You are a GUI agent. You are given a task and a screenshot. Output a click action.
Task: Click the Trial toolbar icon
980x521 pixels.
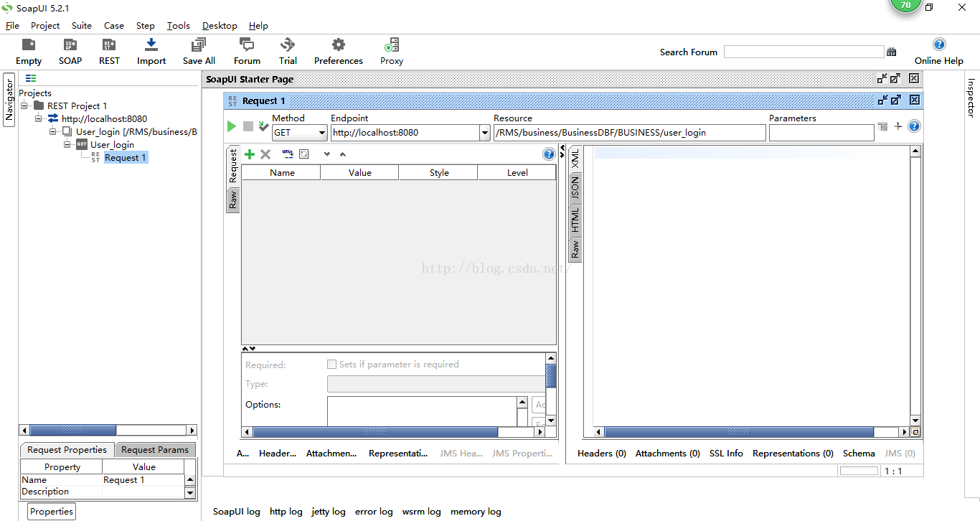[x=288, y=52]
